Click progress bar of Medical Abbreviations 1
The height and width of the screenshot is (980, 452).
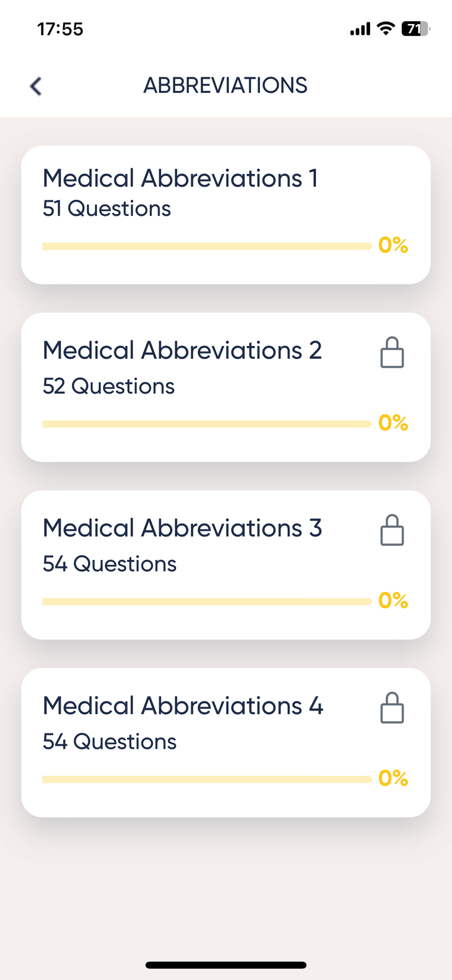(207, 246)
